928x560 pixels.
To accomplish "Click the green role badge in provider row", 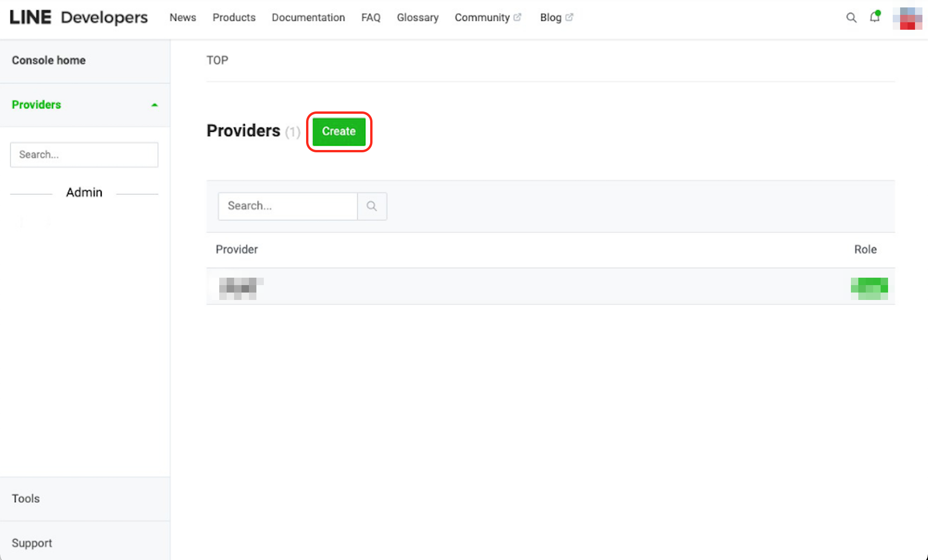I will point(869,288).
